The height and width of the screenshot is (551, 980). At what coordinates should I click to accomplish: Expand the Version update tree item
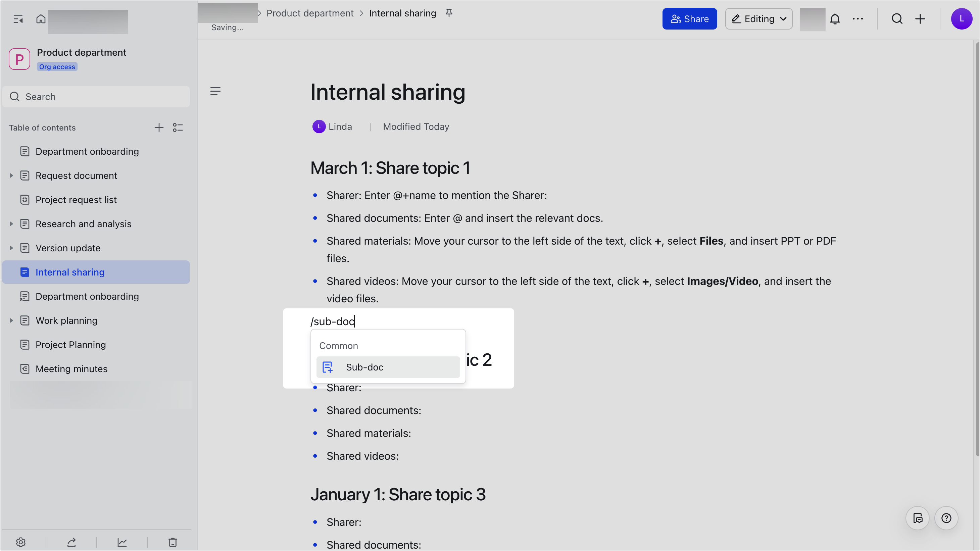11,248
